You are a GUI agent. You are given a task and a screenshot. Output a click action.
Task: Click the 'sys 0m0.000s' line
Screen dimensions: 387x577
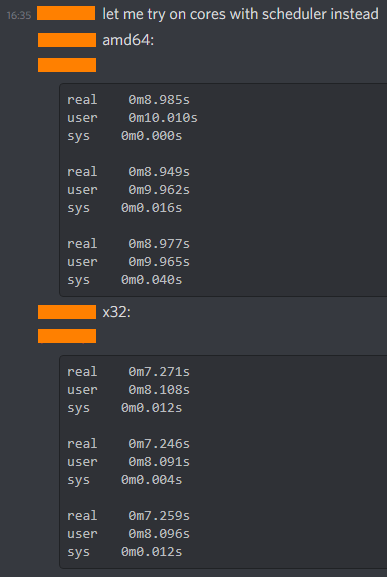coord(124,136)
